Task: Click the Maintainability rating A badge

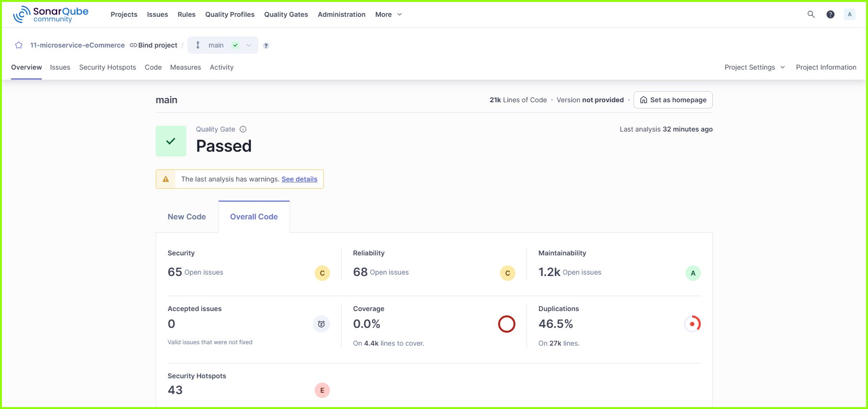Action: click(693, 273)
